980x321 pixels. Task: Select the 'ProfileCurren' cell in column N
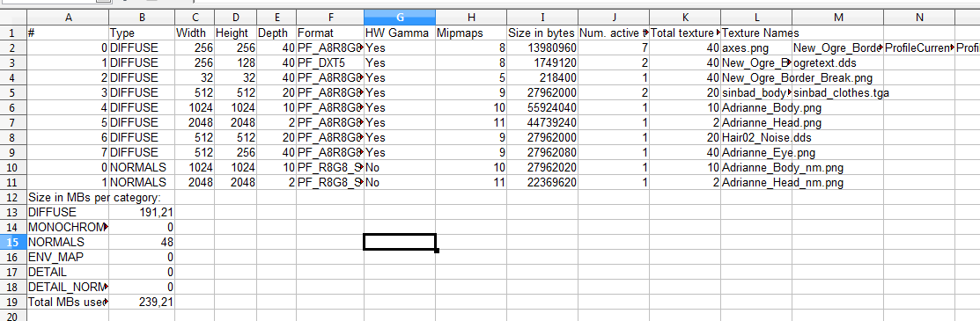[x=919, y=47]
